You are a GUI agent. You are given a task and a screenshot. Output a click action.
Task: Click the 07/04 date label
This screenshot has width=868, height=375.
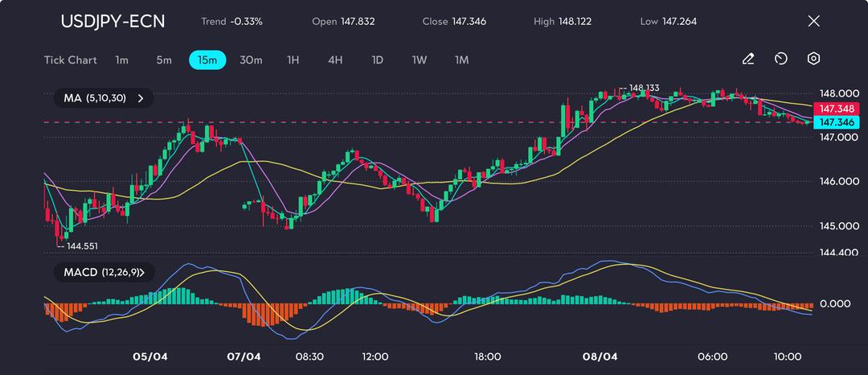(x=244, y=356)
